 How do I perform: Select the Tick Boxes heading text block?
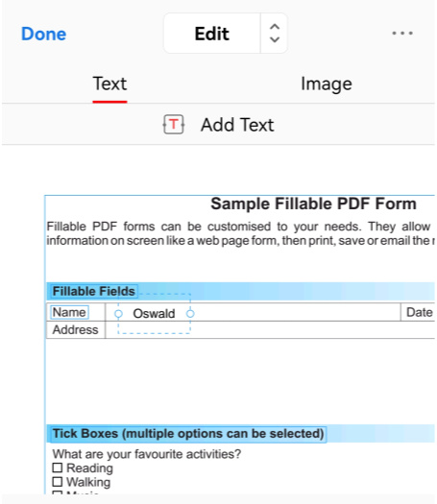coord(188,434)
